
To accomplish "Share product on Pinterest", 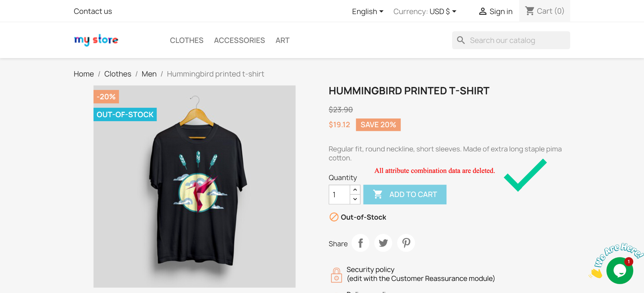I will [x=406, y=243].
